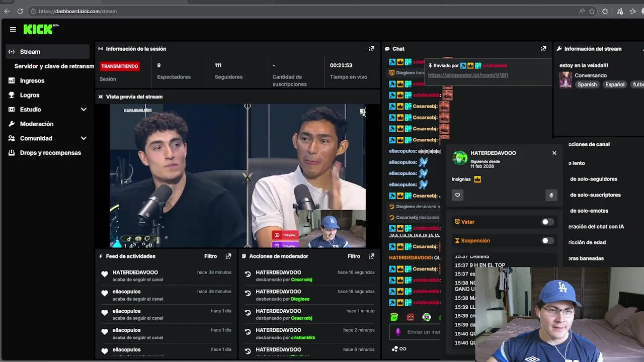Open the Acciones de moderador Filtro

[x=354, y=256]
